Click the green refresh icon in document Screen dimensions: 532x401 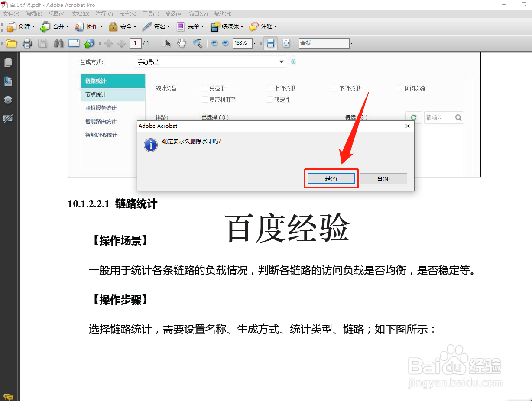(413, 117)
